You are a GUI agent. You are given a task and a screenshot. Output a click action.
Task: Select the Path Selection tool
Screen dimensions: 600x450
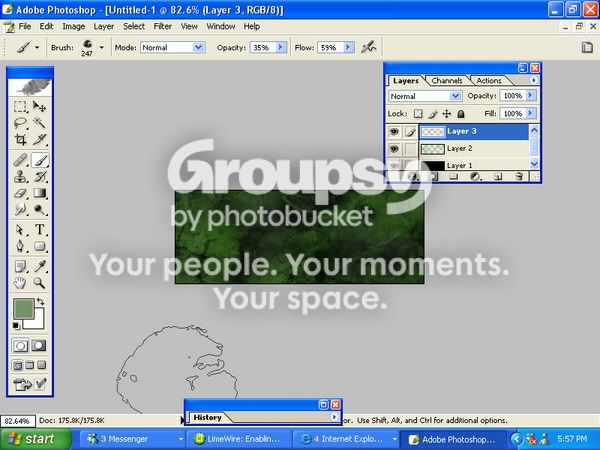[20, 230]
